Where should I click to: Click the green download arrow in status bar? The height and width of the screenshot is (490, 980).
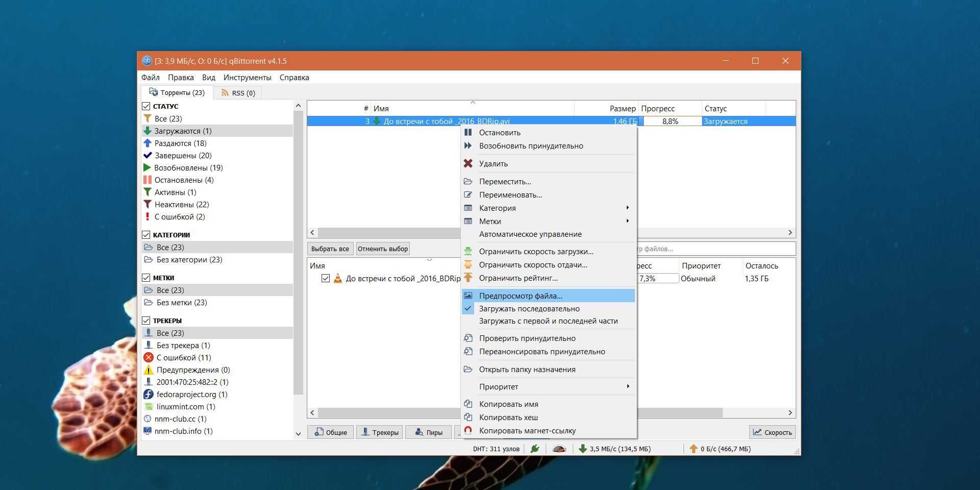[x=582, y=449]
